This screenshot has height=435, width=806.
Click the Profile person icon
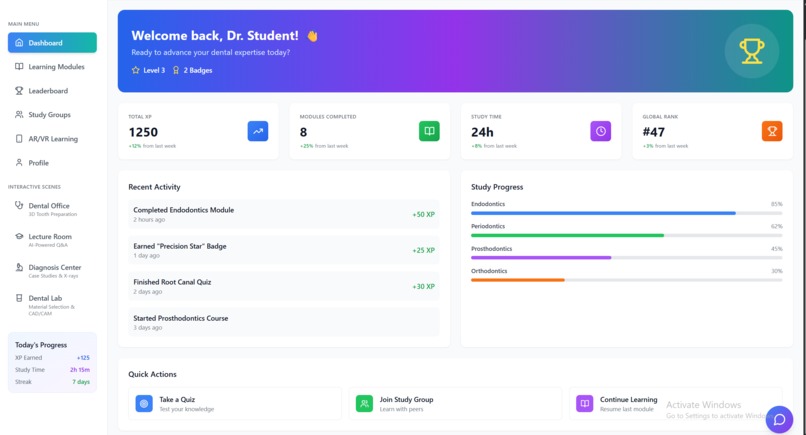click(19, 162)
